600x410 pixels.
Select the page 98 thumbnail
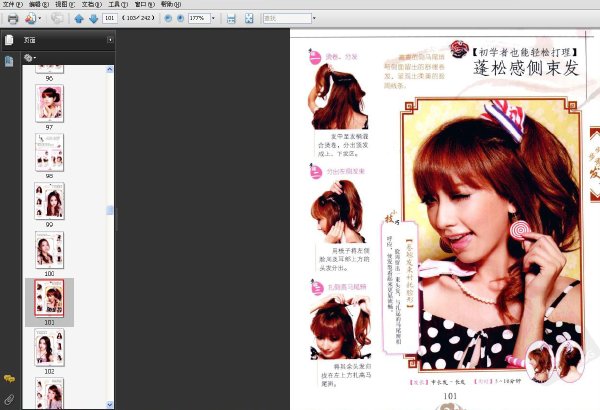(49, 152)
